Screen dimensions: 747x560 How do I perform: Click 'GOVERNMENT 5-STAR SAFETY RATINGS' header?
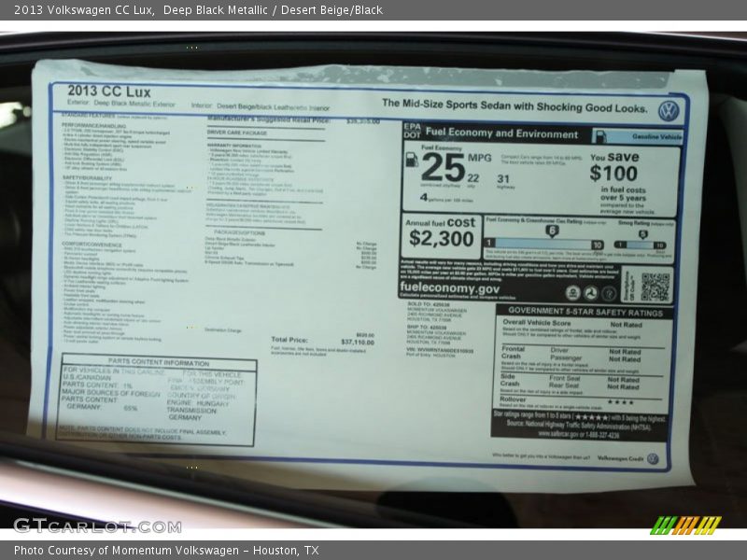pos(585,312)
